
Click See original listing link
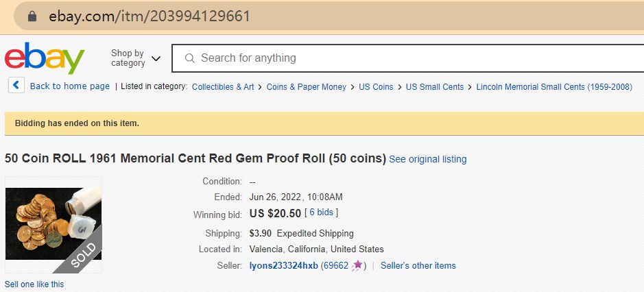coord(427,159)
